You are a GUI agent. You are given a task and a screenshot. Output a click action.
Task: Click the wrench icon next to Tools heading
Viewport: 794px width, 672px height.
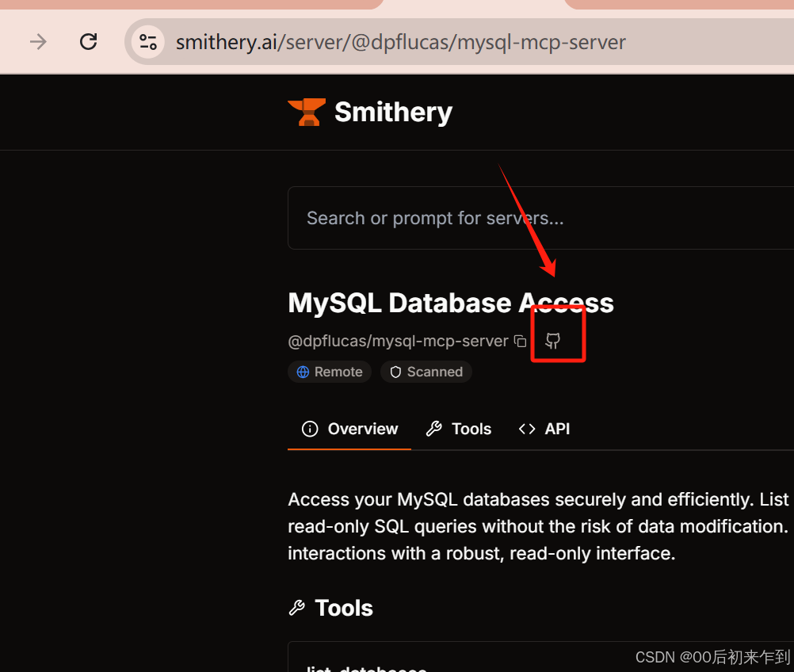coord(296,607)
